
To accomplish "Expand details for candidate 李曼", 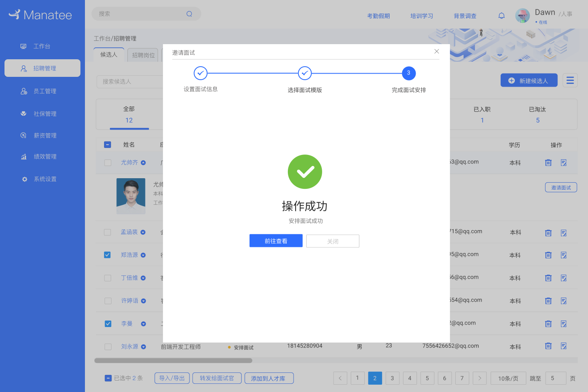I will 143,323.
